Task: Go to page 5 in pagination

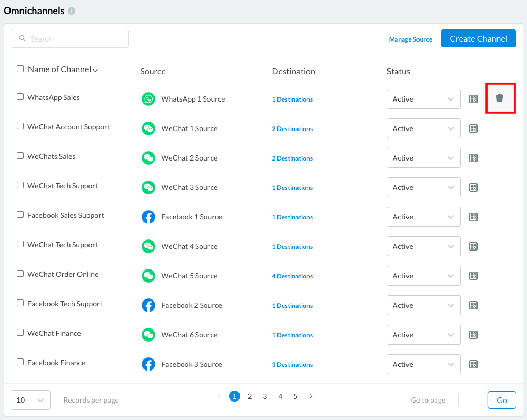Action: 295,396
